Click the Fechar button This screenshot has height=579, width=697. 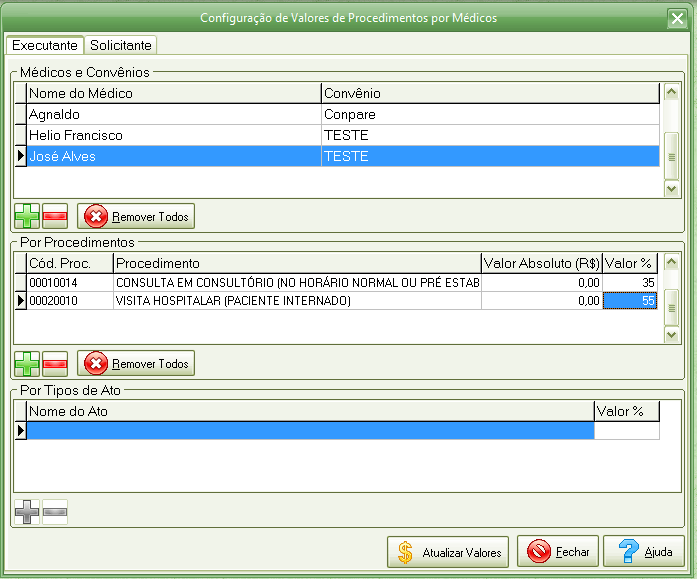click(x=558, y=551)
